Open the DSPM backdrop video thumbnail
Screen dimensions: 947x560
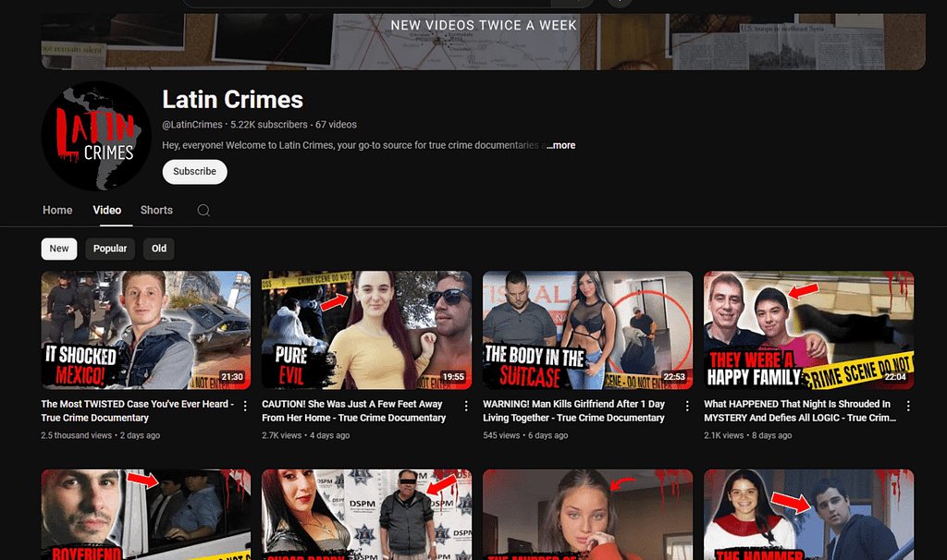366,515
